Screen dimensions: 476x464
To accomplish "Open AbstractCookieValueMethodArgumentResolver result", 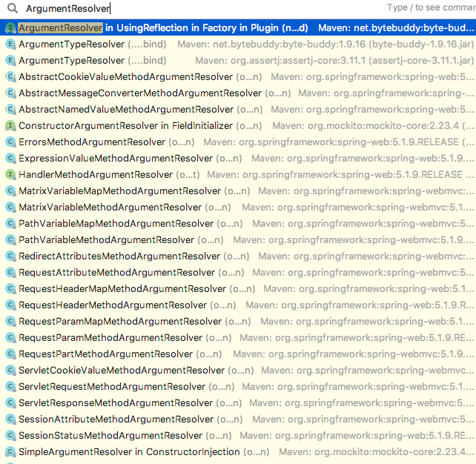I will pos(238,77).
